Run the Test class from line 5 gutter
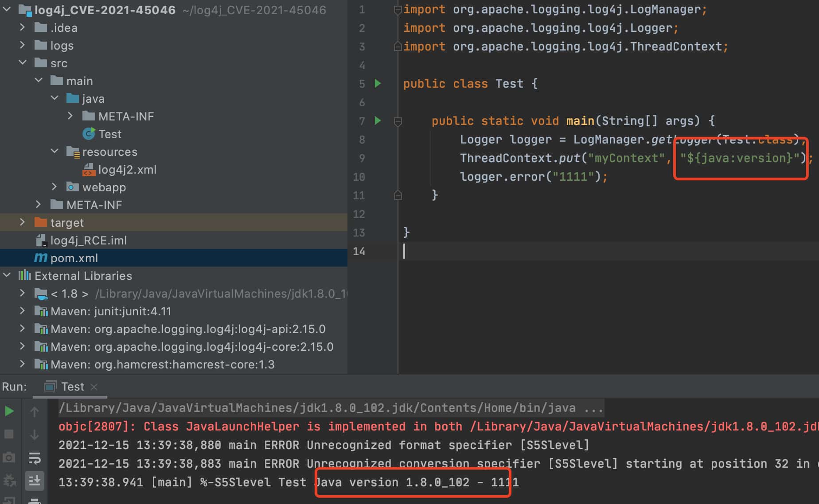The height and width of the screenshot is (504, 819). (378, 83)
